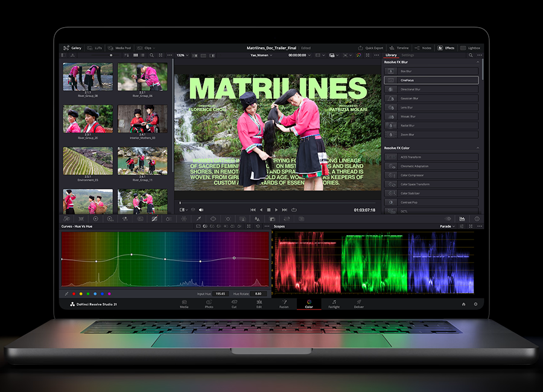Image resolution: width=543 pixels, height=392 pixels.
Task: Select the Mosaic Blur effect
Action: (x=431, y=116)
